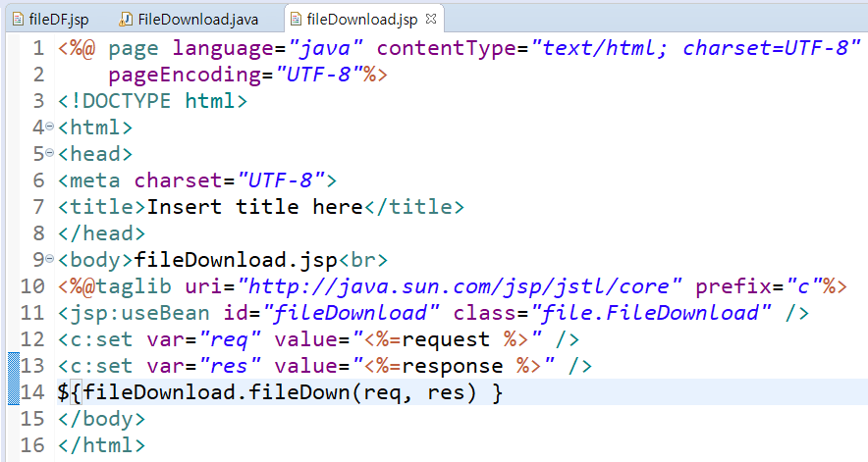Image resolution: width=868 pixels, height=462 pixels.
Task: Click line number 2 in the gutter
Action: [38, 75]
